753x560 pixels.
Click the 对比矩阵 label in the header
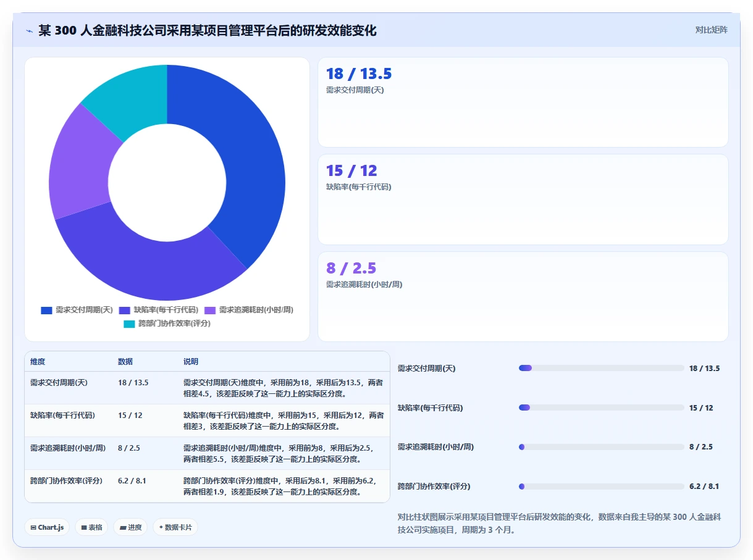tap(712, 30)
